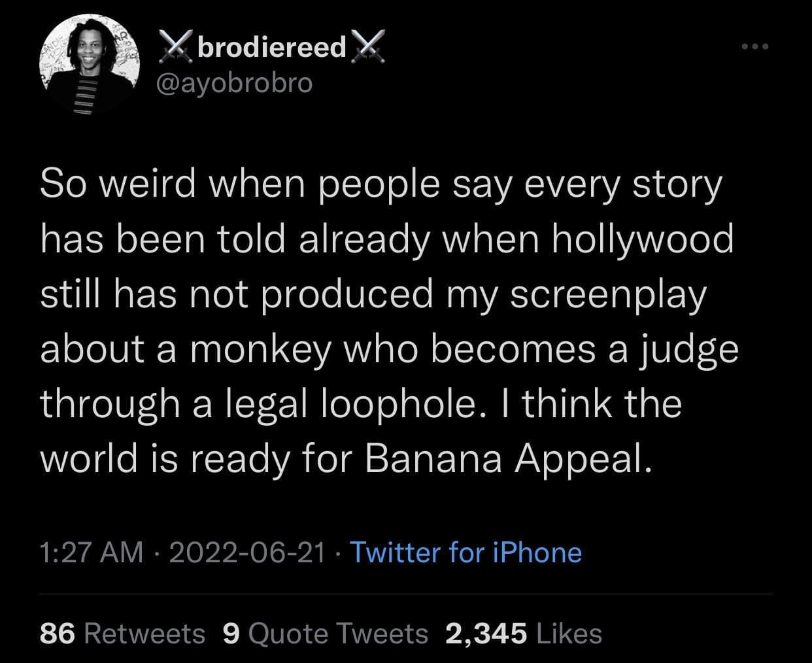Click the 86 retweet count number
The width and height of the screenshot is (812, 663).
coord(59,633)
